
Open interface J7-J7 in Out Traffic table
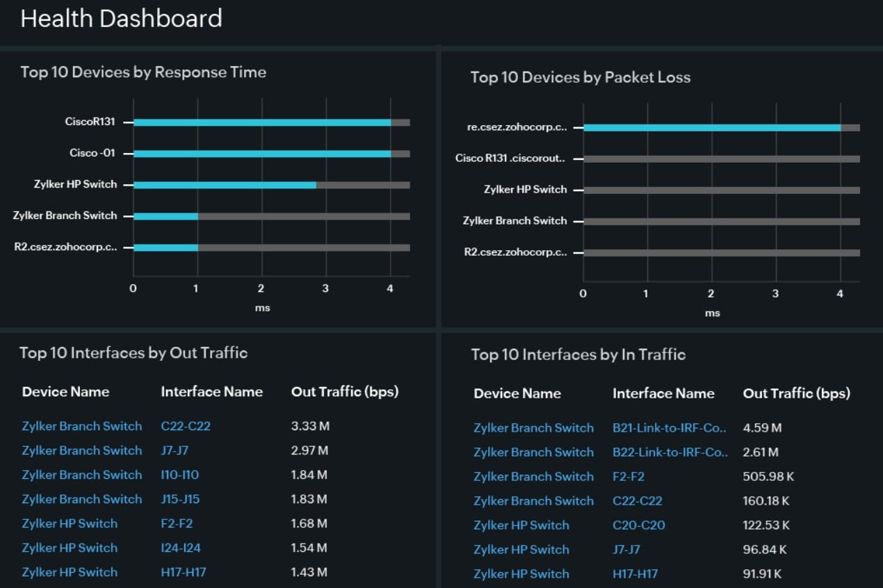coord(174,450)
